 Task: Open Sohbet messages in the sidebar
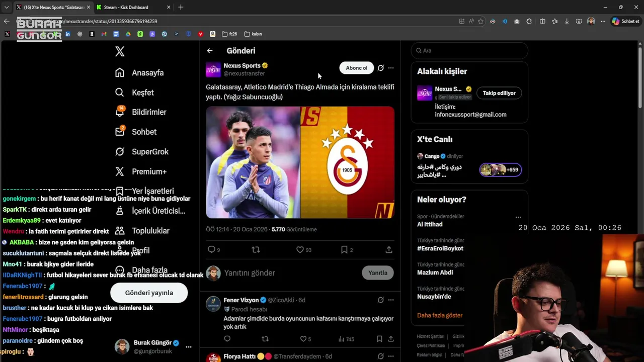tap(136, 132)
